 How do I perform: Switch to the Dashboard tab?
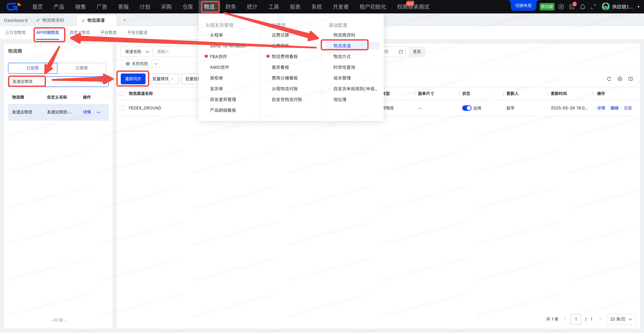16,20
